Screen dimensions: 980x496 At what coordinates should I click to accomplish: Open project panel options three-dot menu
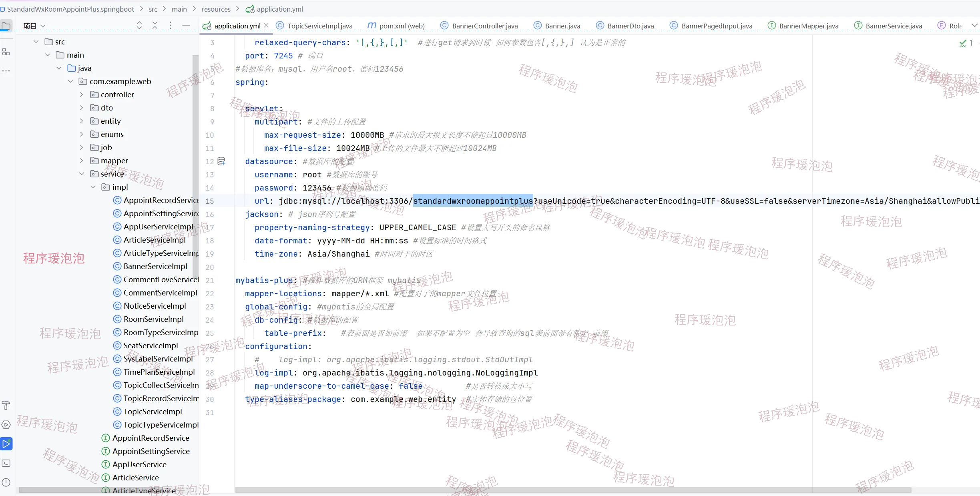click(x=171, y=26)
